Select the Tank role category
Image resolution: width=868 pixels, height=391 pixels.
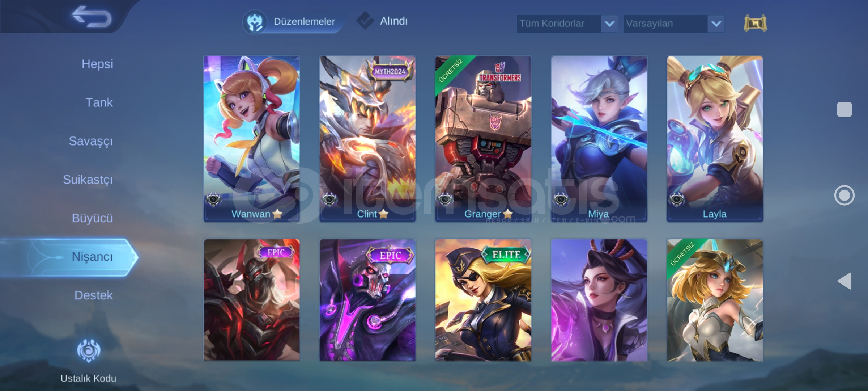tap(99, 102)
